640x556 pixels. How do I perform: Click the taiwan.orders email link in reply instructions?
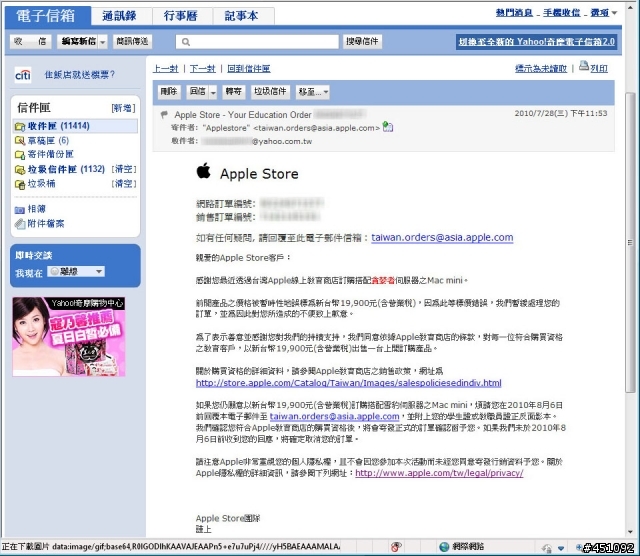pos(334,416)
